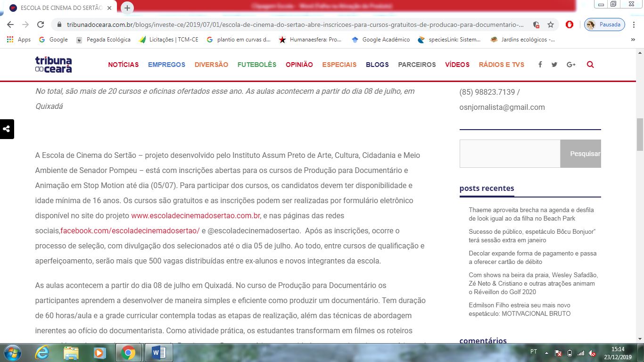This screenshot has width=644, height=362.
Task: Bookmark this page with the star icon
Action: click(550, 25)
